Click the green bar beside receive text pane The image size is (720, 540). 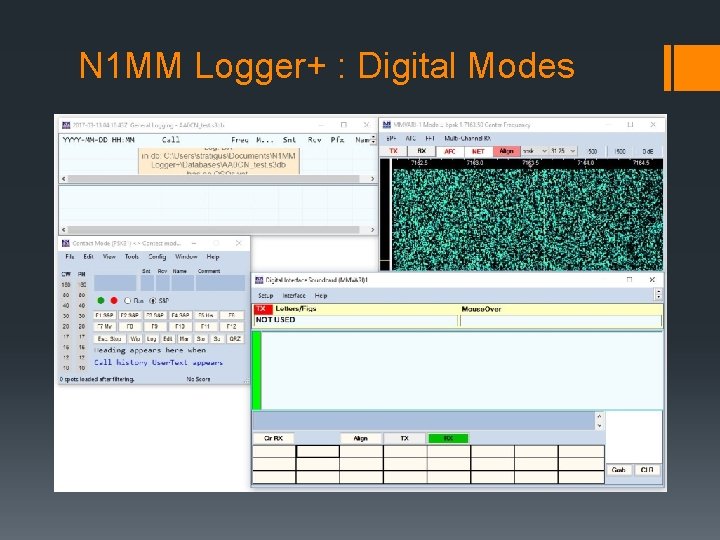coord(257,370)
